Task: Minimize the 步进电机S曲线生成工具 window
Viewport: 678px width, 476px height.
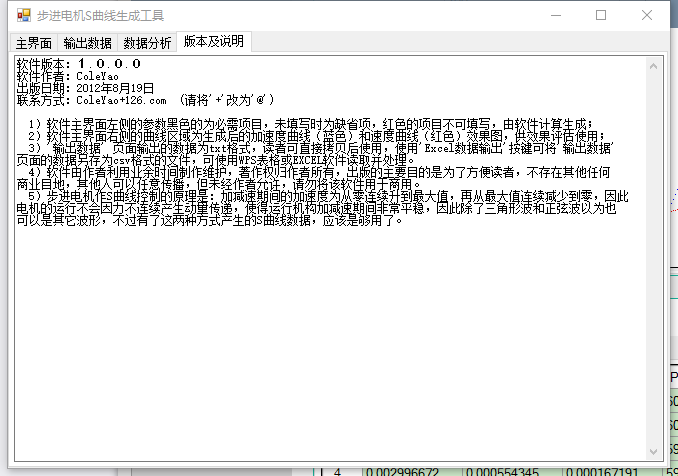Action: (556, 15)
